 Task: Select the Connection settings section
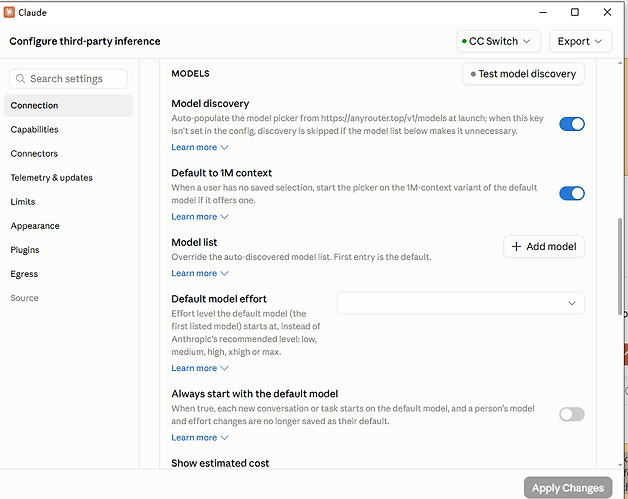pos(68,105)
